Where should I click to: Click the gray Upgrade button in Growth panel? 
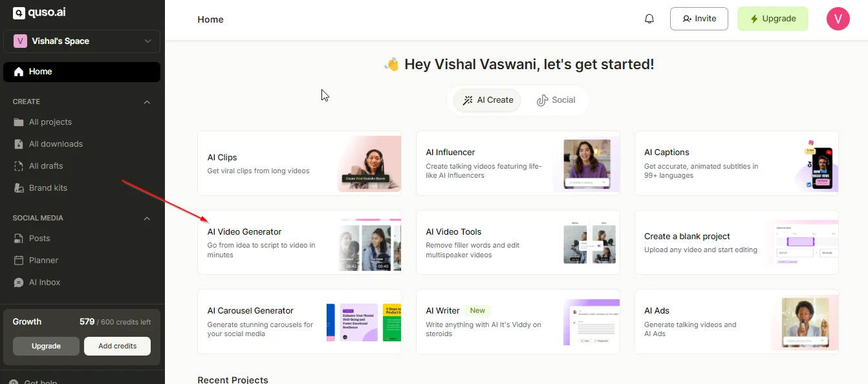[x=46, y=347]
